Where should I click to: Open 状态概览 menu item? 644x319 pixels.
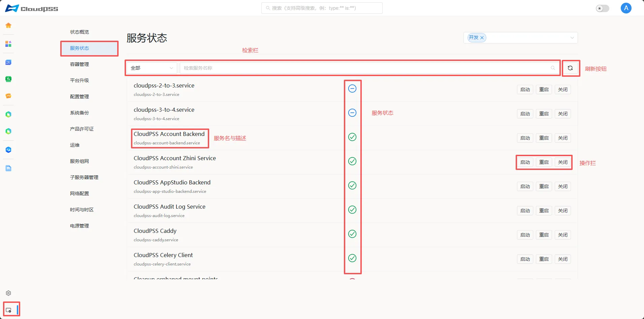tap(79, 32)
